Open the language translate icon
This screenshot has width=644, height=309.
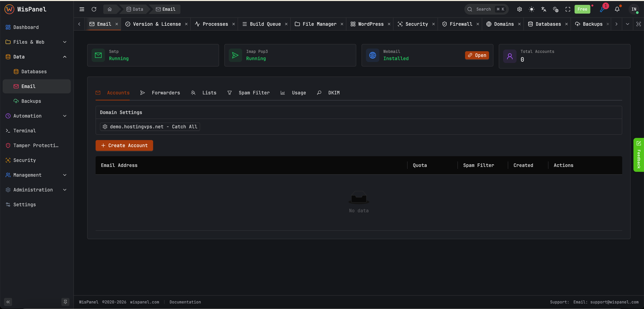click(544, 9)
